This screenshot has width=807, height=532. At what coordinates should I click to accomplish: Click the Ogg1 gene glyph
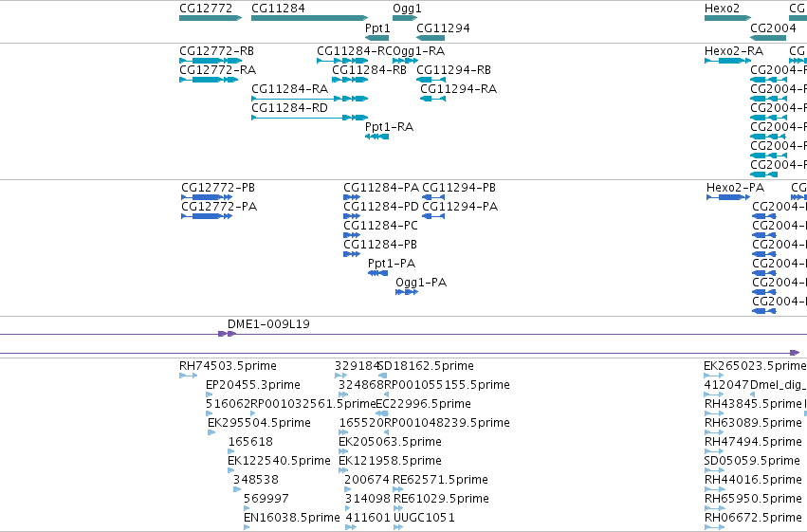pos(405,18)
